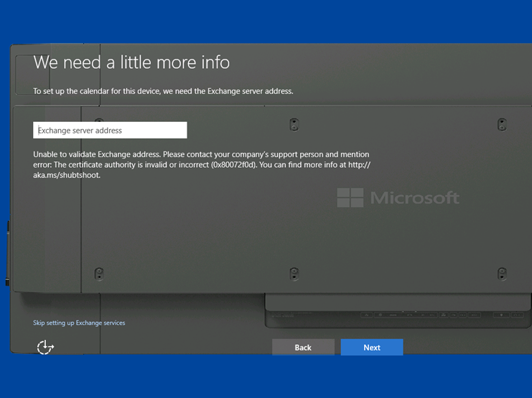The height and width of the screenshot is (398, 532).
Task: Go back with the Back button
Action: tap(303, 347)
